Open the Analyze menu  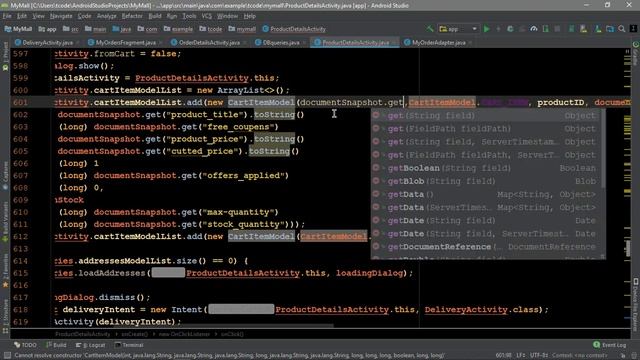(107, 16)
